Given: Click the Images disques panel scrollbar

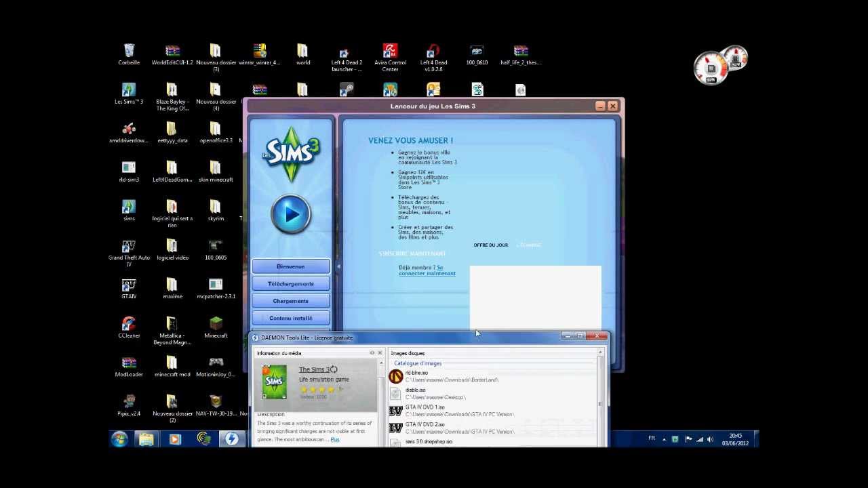Looking at the screenshot, I should coord(600,399).
